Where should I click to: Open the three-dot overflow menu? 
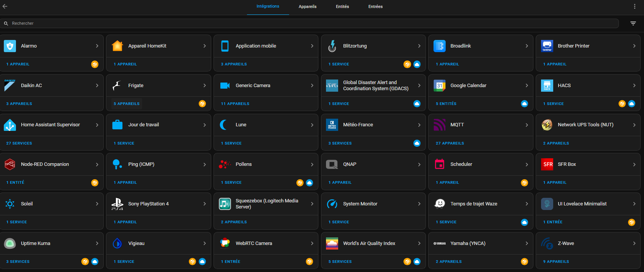(635, 6)
